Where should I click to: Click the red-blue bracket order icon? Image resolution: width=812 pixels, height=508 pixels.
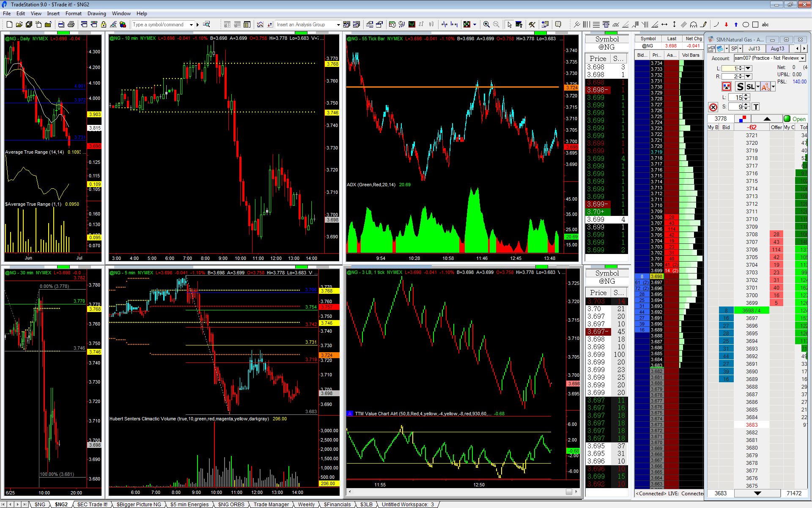point(727,87)
